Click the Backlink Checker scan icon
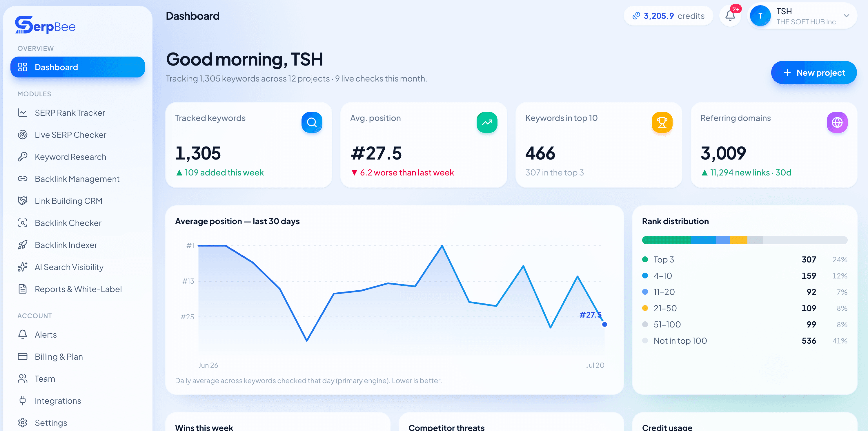 point(23,223)
